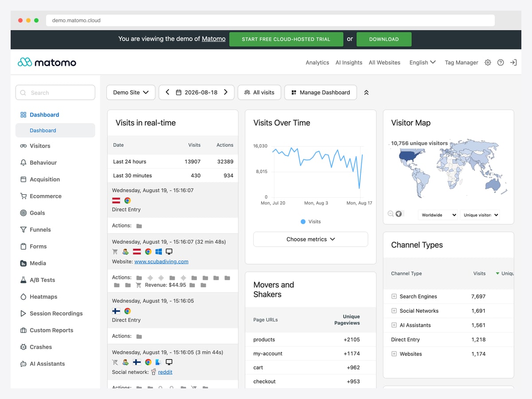Follow the Matomo link in demo banner
Image resolution: width=532 pixels, height=399 pixels.
point(214,39)
